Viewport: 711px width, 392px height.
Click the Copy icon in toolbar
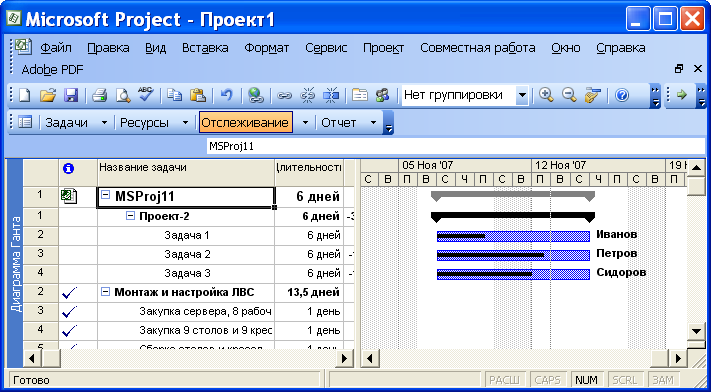point(174,95)
